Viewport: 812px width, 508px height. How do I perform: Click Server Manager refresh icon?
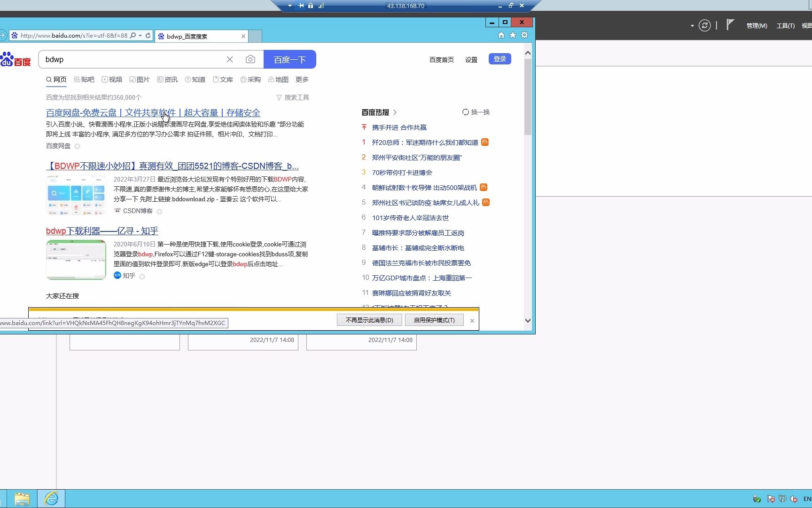tap(704, 25)
